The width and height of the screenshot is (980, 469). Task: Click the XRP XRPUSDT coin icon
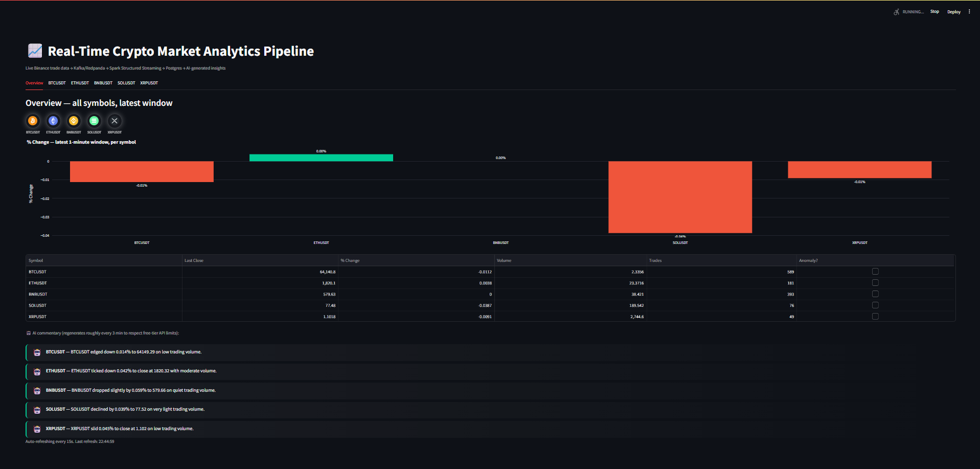point(115,121)
